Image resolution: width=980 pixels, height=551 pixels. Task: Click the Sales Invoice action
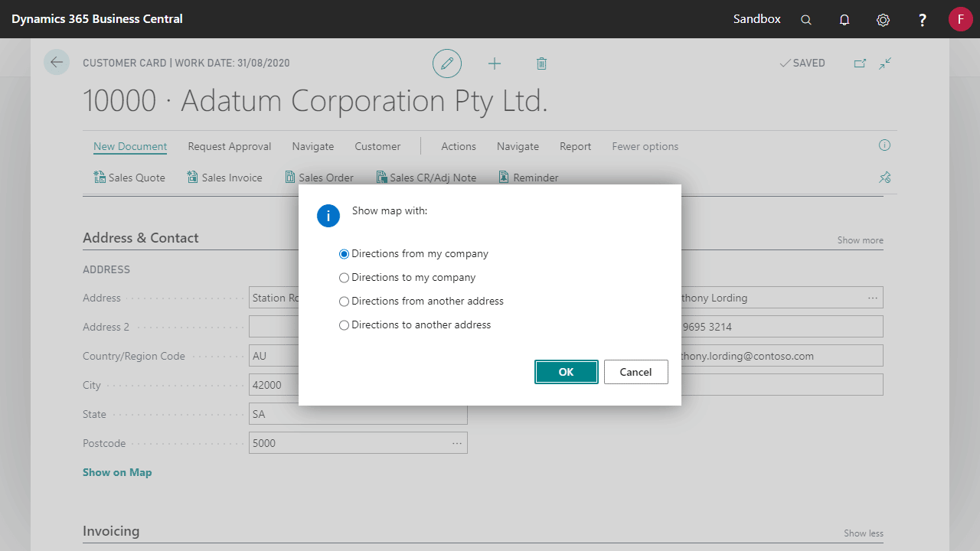pos(224,178)
